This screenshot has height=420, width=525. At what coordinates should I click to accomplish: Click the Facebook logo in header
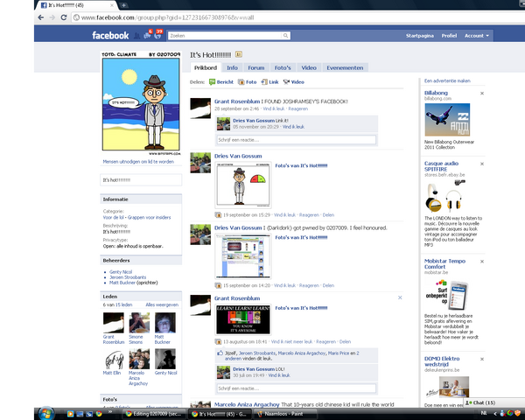(x=110, y=36)
